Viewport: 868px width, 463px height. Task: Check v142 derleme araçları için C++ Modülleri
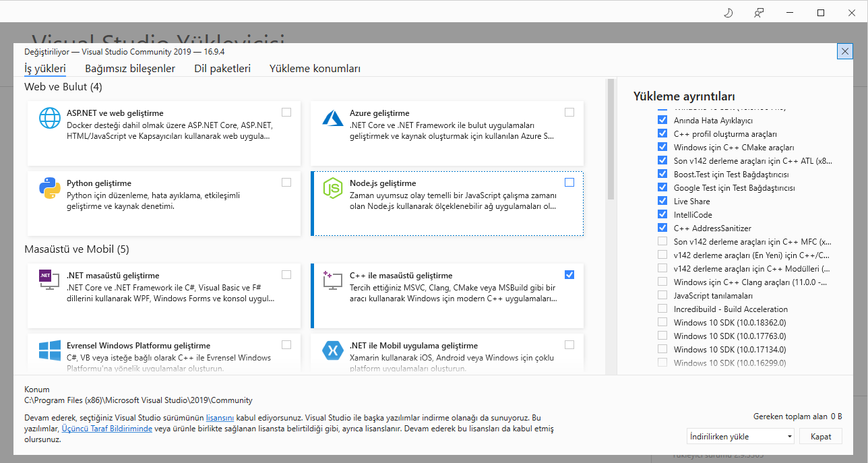tap(662, 268)
